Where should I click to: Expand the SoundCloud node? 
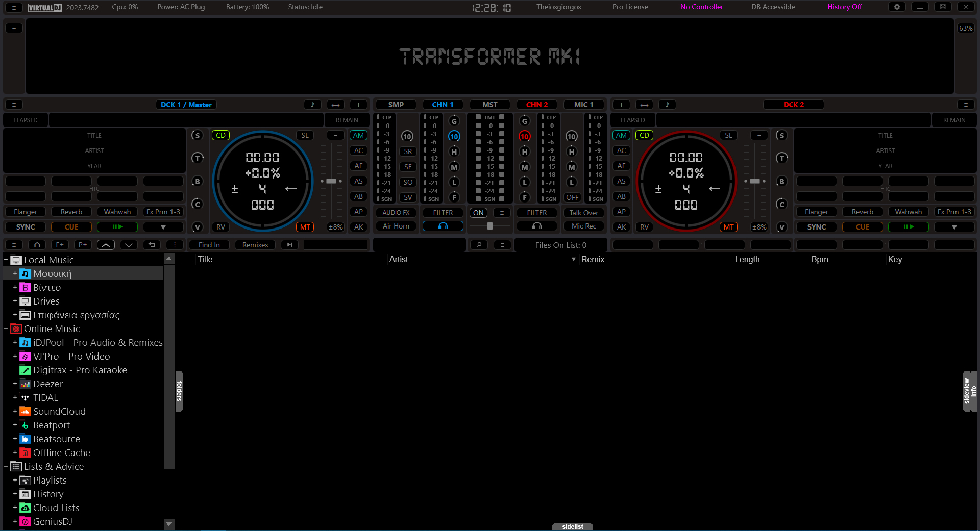pyautogui.click(x=15, y=412)
